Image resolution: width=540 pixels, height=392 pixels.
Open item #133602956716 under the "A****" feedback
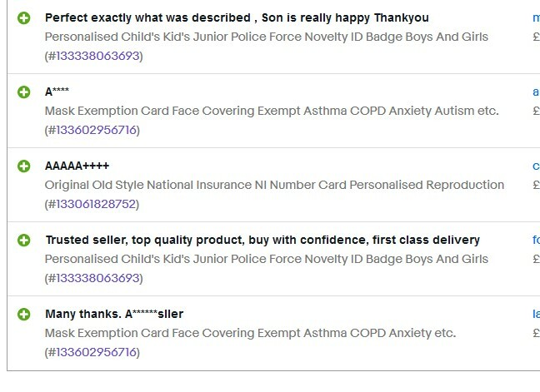(96, 130)
